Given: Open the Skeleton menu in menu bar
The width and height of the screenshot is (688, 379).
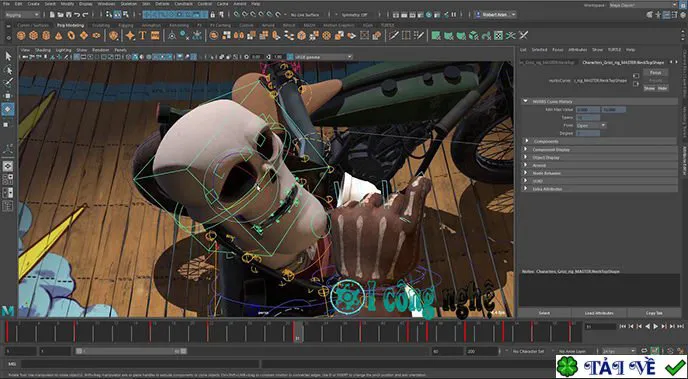Looking at the screenshot, I should [129, 4].
